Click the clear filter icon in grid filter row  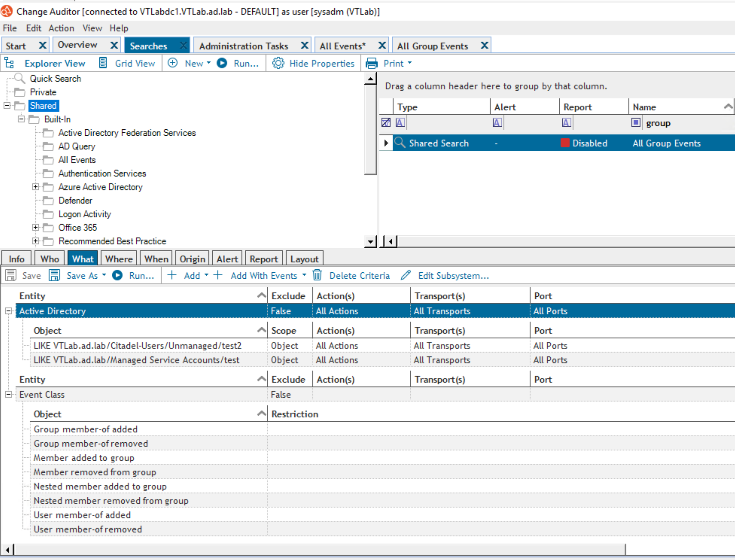386,123
